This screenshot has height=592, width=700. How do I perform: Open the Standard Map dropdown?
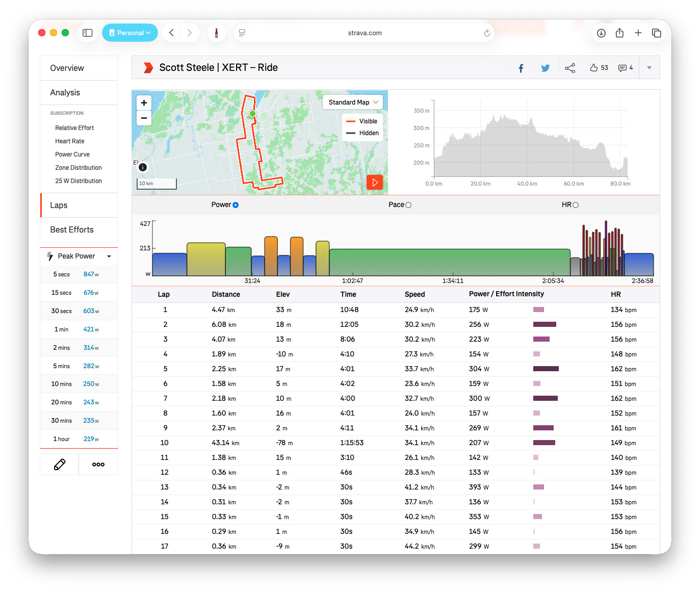(353, 102)
